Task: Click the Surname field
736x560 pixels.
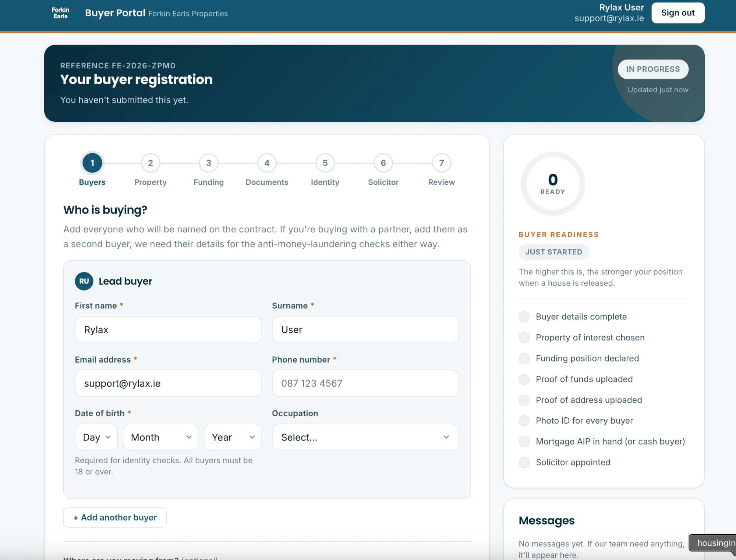Action: pyautogui.click(x=365, y=330)
